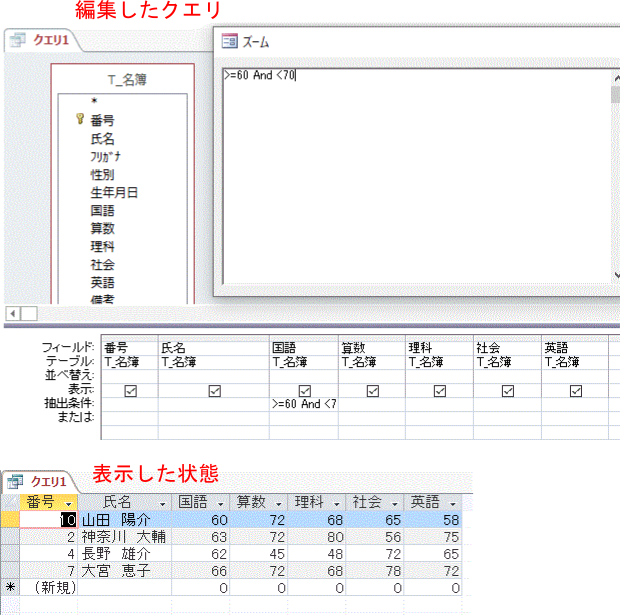The image size is (620, 615).
Task: Uncheck the 表示 checkbox for 氏名 column
Action: [215, 391]
